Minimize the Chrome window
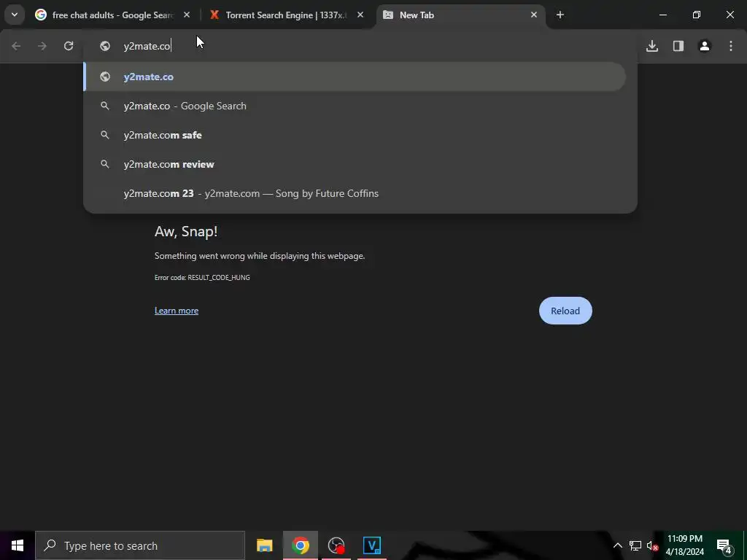The height and width of the screenshot is (560, 747). (x=662, y=15)
